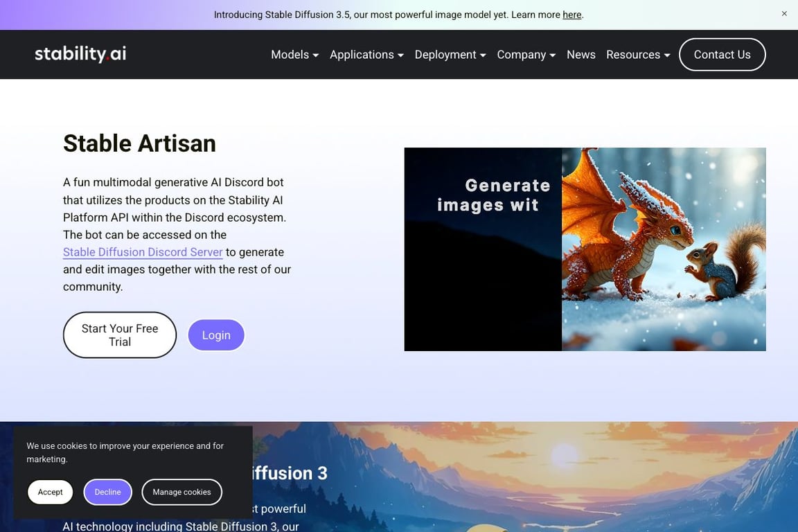Decline cookies in the consent popup
The image size is (798, 532).
coord(108,492)
